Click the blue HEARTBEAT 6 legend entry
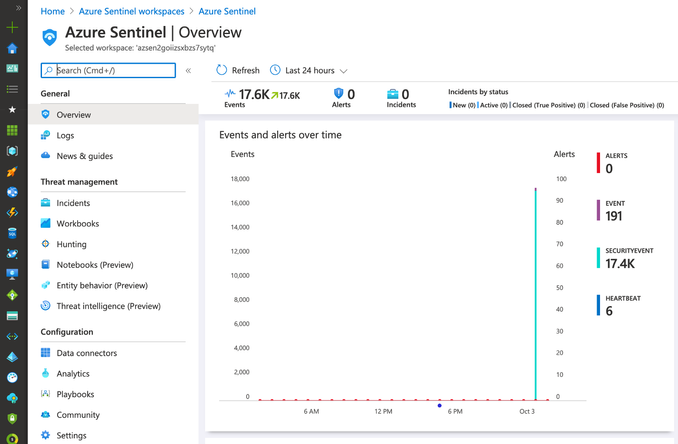This screenshot has width=678, height=444. [619, 306]
